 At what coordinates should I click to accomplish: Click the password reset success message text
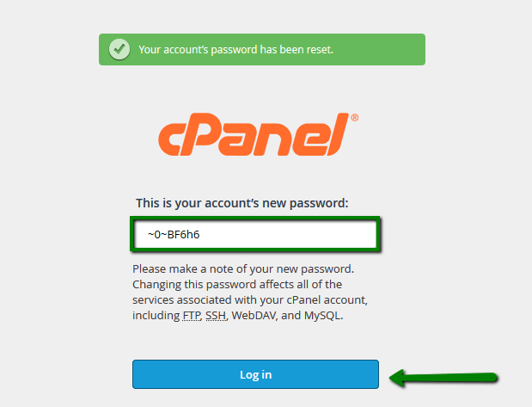(x=236, y=50)
